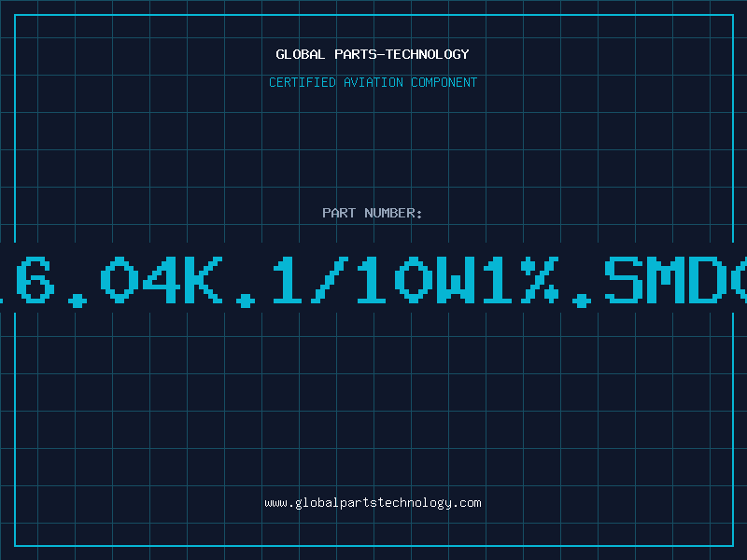Click the GLOBAL PARTS-TECHNOLOGY heading
The height and width of the screenshot is (560, 747).
pos(373,54)
